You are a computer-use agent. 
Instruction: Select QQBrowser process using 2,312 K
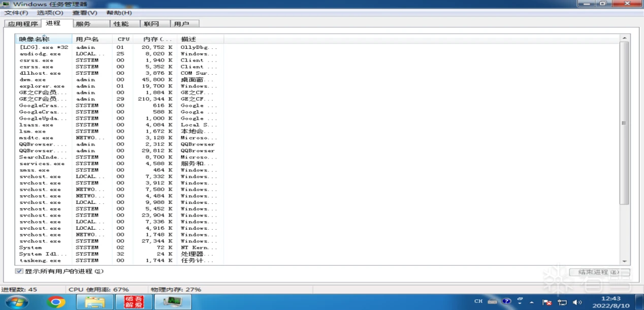[x=119, y=144]
